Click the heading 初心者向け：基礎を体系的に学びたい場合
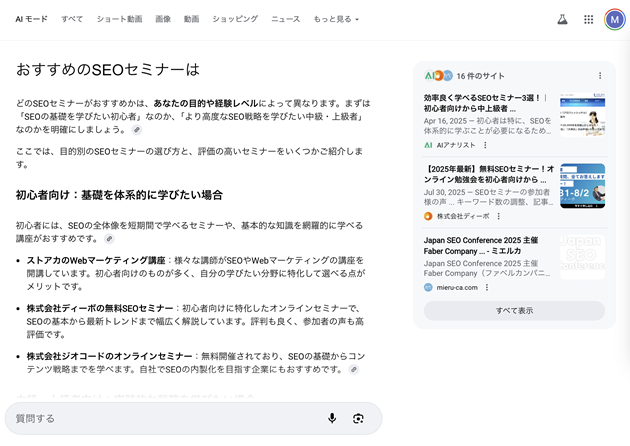Screen dimensions: 630x446 pos(119,195)
